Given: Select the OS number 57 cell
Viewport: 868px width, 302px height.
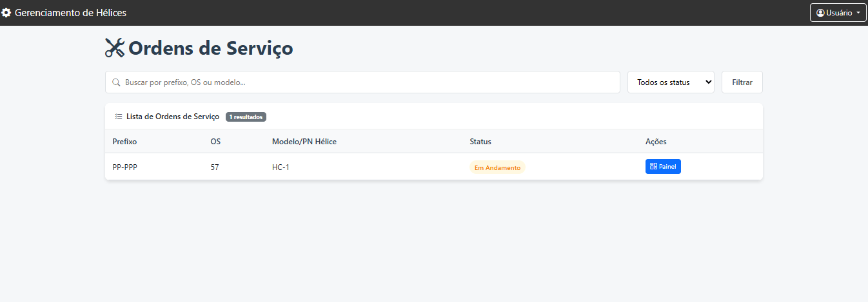Looking at the screenshot, I should (x=215, y=167).
